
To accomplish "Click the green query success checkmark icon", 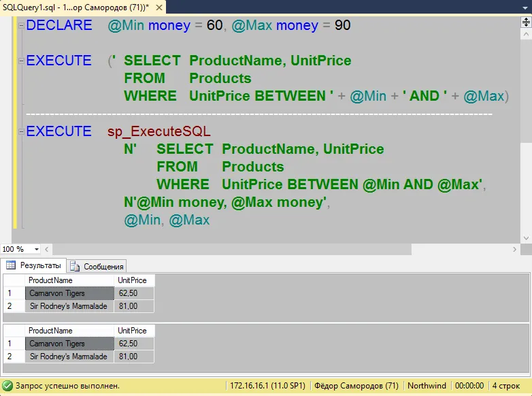I will point(7,385).
